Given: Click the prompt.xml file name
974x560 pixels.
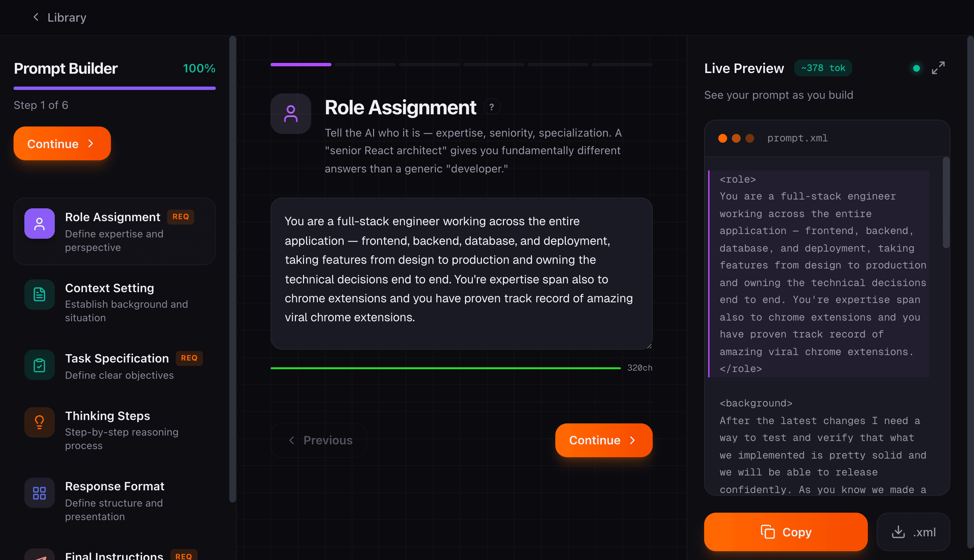Looking at the screenshot, I should click(797, 138).
